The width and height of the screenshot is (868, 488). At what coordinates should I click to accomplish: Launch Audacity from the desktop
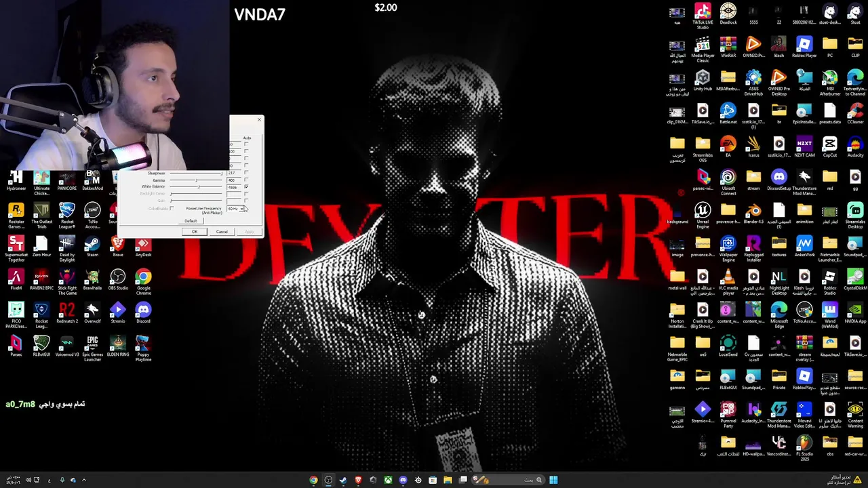(x=855, y=146)
